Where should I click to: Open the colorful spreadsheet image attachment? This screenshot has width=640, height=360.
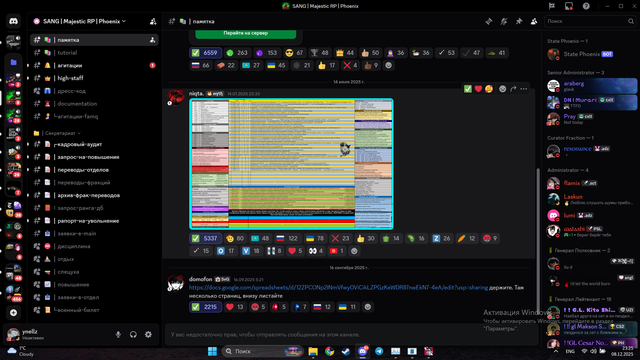point(291,164)
